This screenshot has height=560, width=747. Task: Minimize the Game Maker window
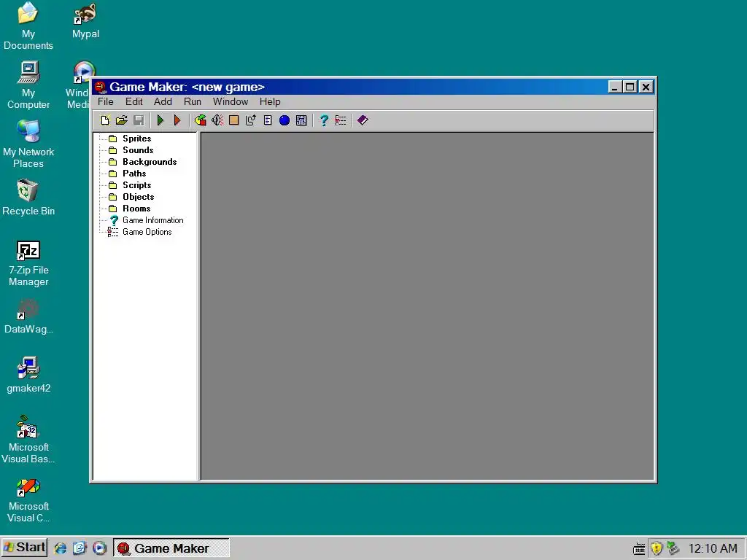tap(614, 87)
